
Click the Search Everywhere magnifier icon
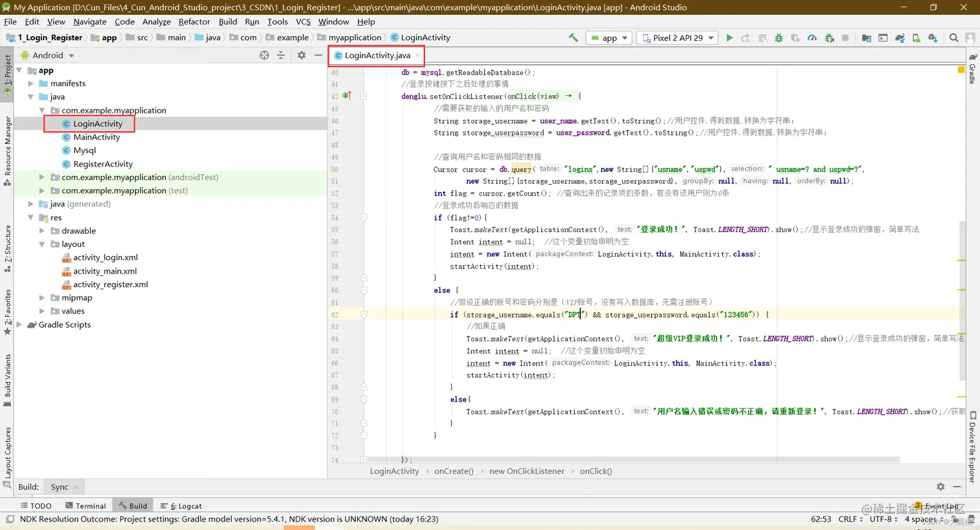pyautogui.click(x=953, y=38)
